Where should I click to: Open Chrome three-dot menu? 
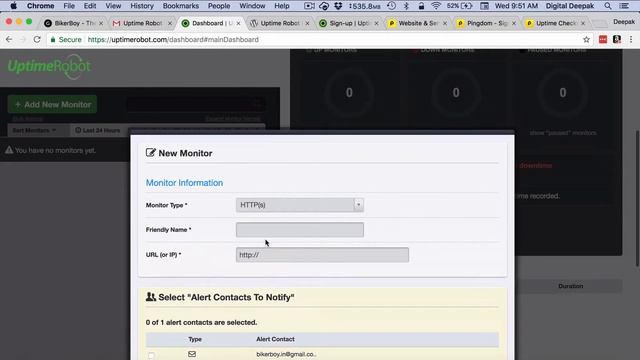[x=631, y=40]
